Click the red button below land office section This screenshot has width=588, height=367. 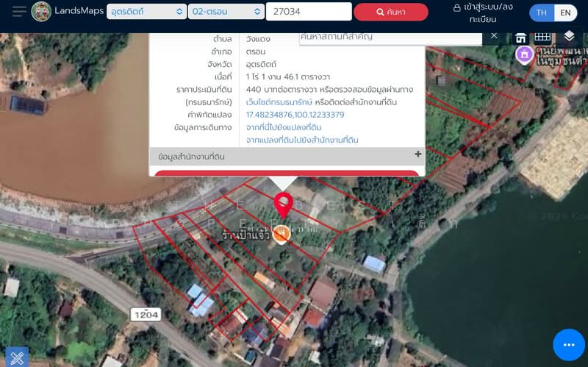tap(287, 173)
